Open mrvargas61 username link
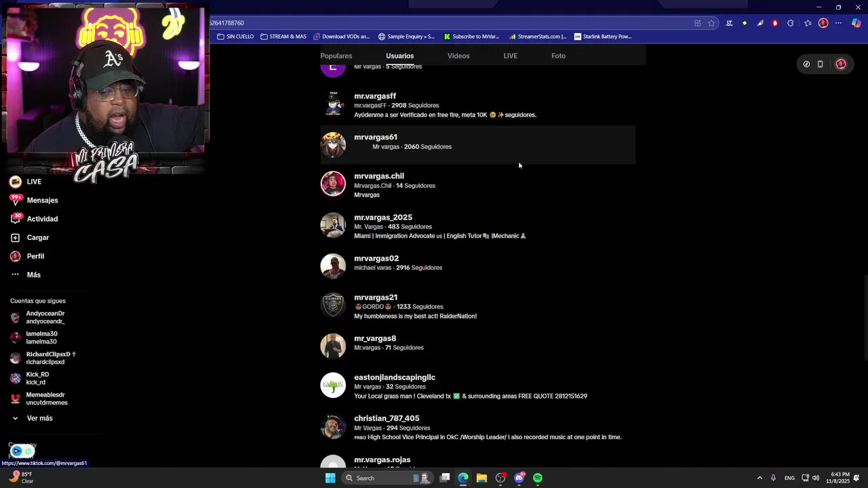 pyautogui.click(x=376, y=137)
